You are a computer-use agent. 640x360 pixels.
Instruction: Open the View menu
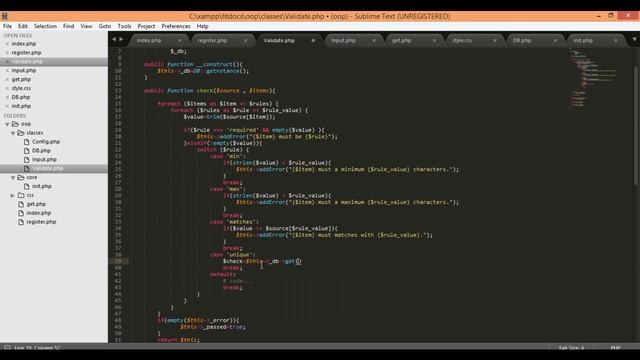pyautogui.click(x=86, y=26)
